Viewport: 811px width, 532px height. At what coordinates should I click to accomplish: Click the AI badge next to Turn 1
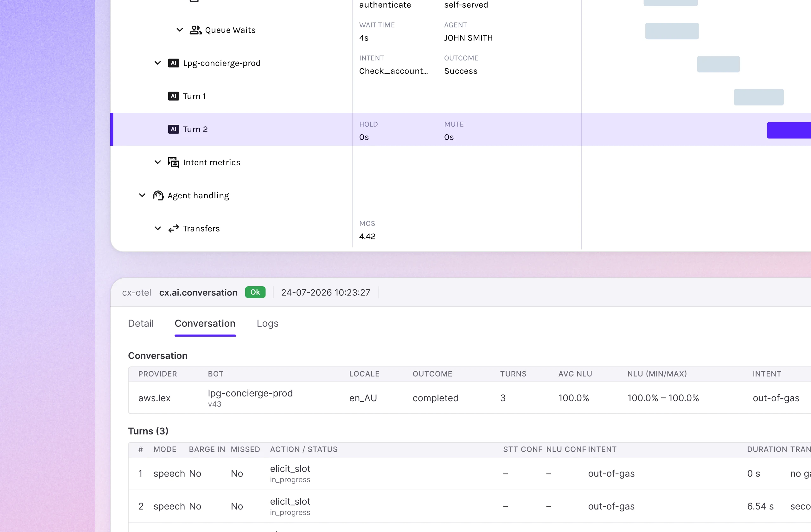click(173, 96)
